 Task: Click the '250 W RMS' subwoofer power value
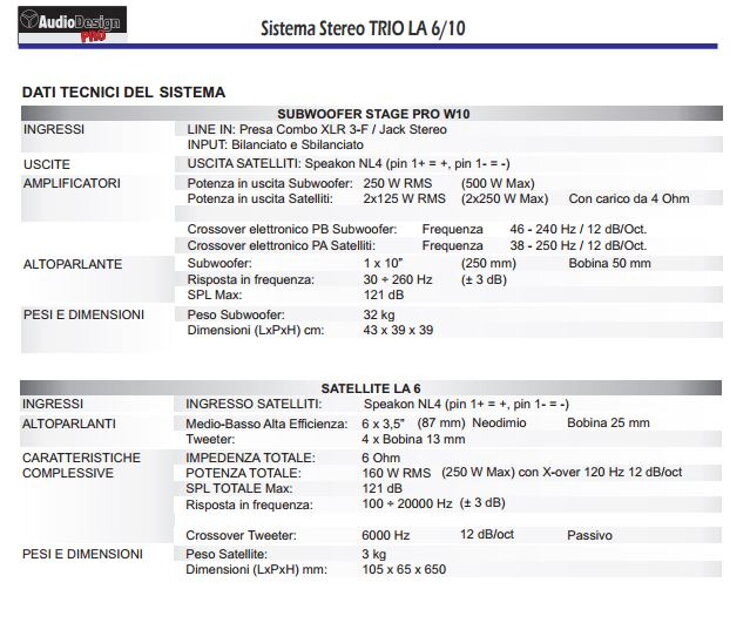[x=397, y=183]
